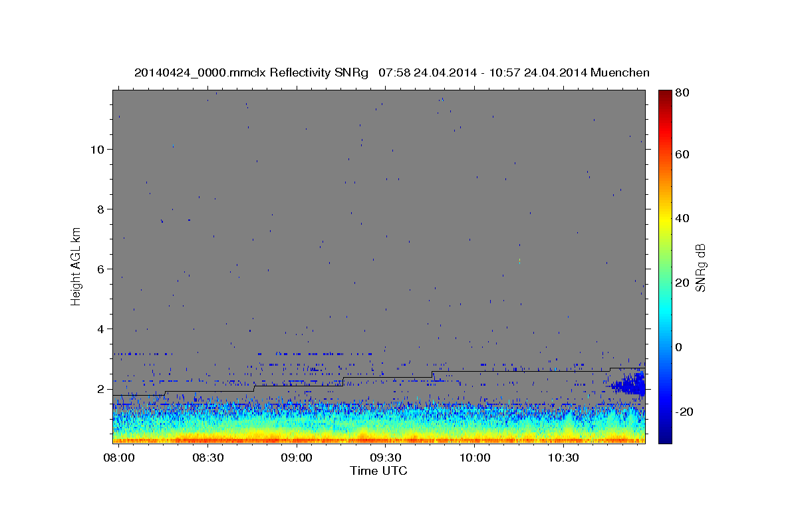Click the 08:30 time tick label
The image size is (798, 532).
pyautogui.click(x=208, y=458)
